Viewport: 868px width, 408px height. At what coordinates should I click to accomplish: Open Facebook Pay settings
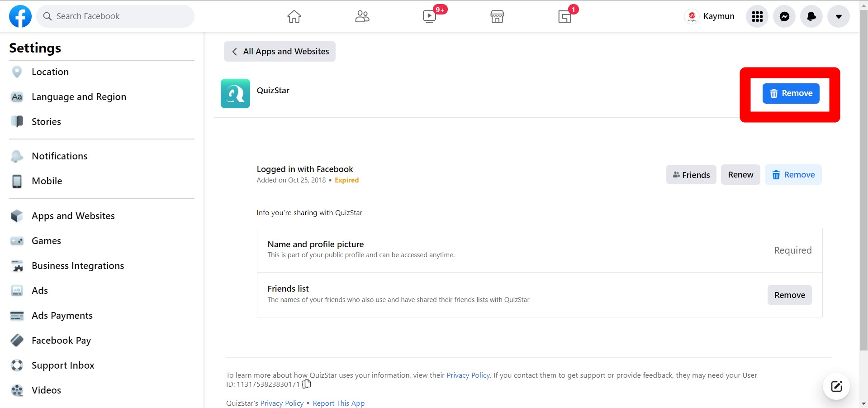pos(102,341)
